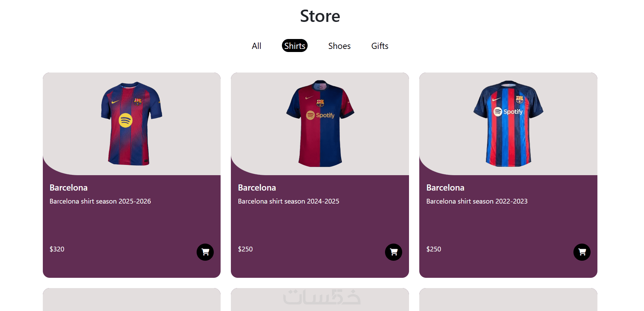Add the 2025-2026 Barcelona shirt to cart
The height and width of the screenshot is (311, 644).
[x=205, y=252]
